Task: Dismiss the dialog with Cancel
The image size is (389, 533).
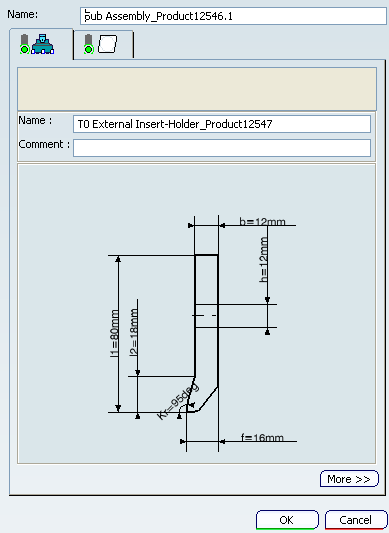Action: tap(355, 520)
